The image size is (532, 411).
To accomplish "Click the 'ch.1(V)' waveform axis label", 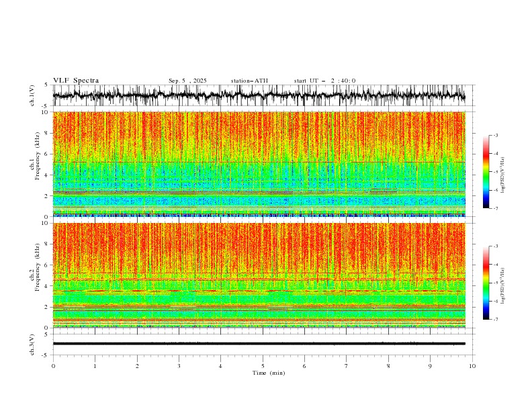I will [x=32, y=95].
